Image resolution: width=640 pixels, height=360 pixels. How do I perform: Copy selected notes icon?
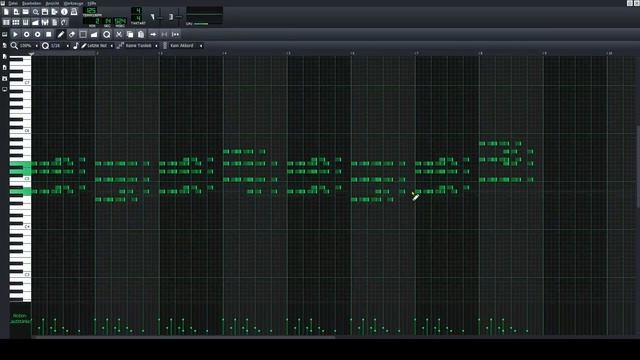(x=130, y=34)
